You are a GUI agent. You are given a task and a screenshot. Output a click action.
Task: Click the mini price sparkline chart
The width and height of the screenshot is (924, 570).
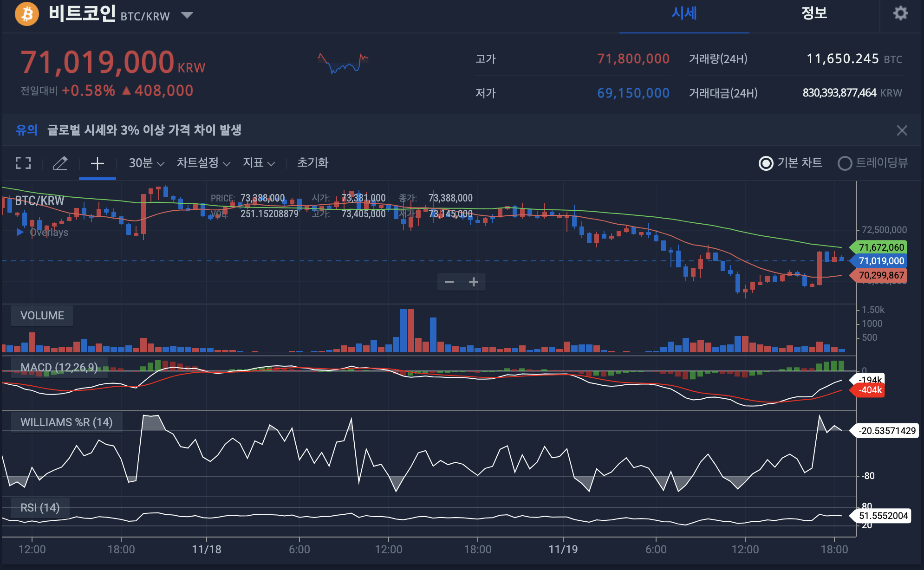(343, 64)
